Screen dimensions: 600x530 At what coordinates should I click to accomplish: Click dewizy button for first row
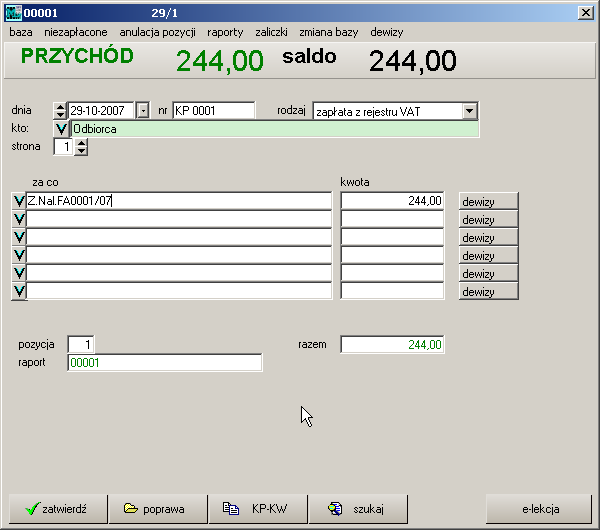[489, 201]
